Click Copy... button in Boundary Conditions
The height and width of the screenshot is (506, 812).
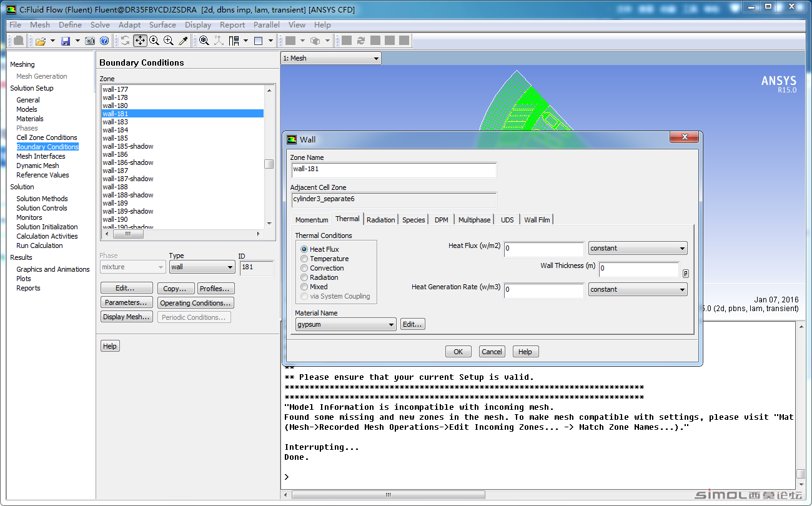[x=176, y=289]
